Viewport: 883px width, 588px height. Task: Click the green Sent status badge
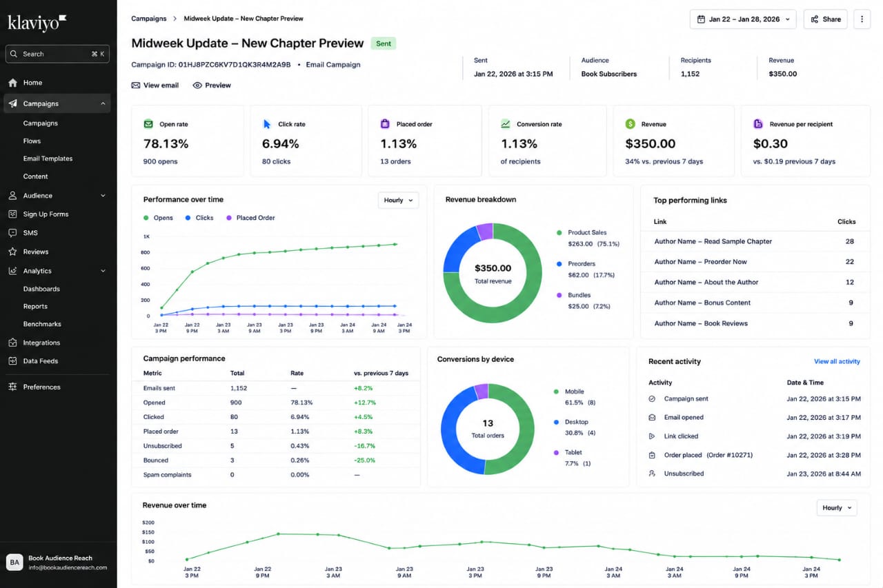pyautogui.click(x=384, y=43)
